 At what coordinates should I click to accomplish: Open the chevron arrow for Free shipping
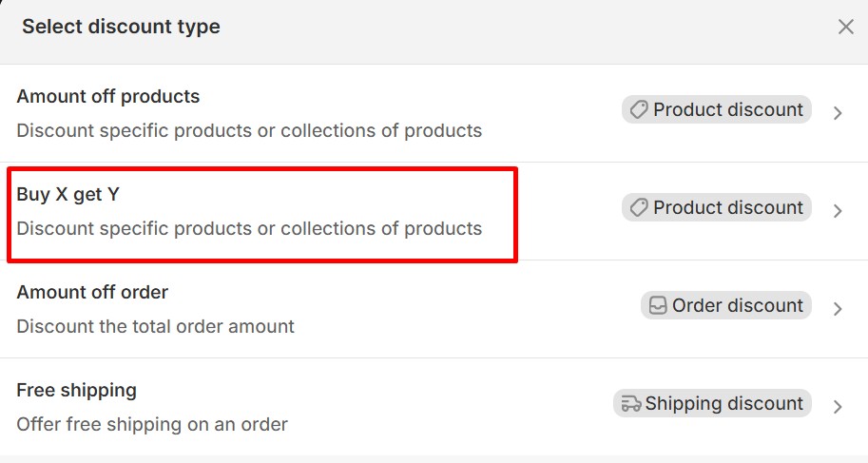838,407
